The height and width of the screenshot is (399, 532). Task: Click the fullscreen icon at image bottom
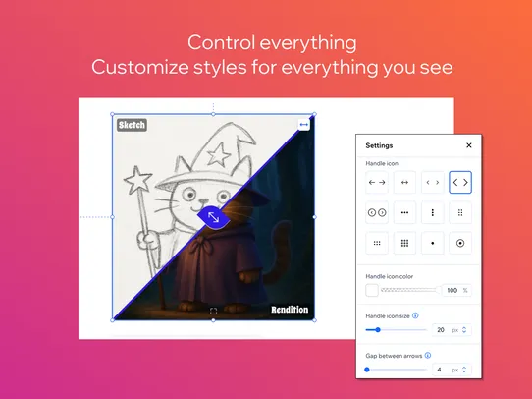point(213,311)
